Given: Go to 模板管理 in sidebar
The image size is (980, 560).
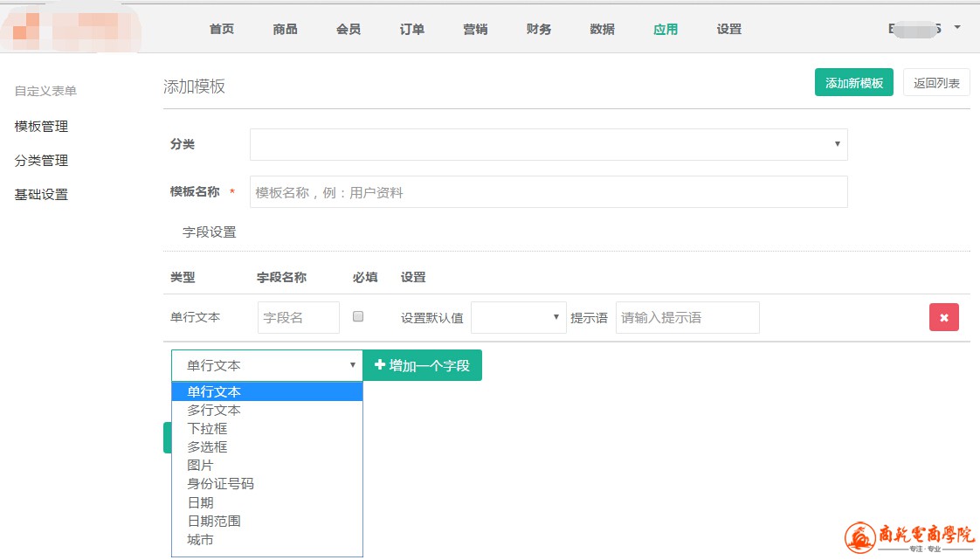Looking at the screenshot, I should (x=41, y=127).
